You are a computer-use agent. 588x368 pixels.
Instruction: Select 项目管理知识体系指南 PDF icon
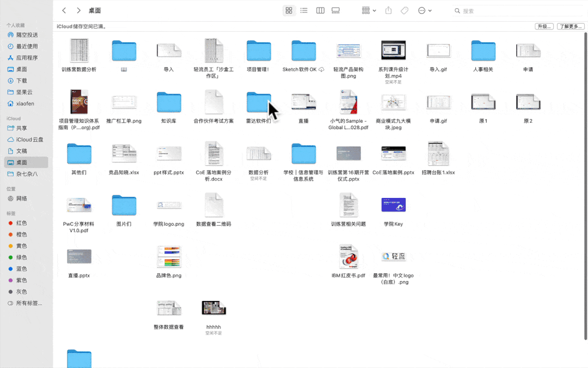79,102
